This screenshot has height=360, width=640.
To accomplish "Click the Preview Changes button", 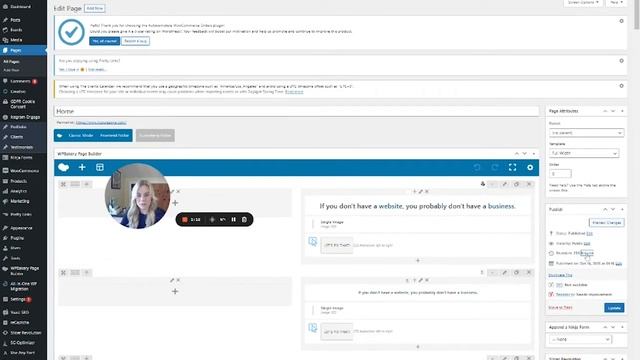I will [607, 223].
